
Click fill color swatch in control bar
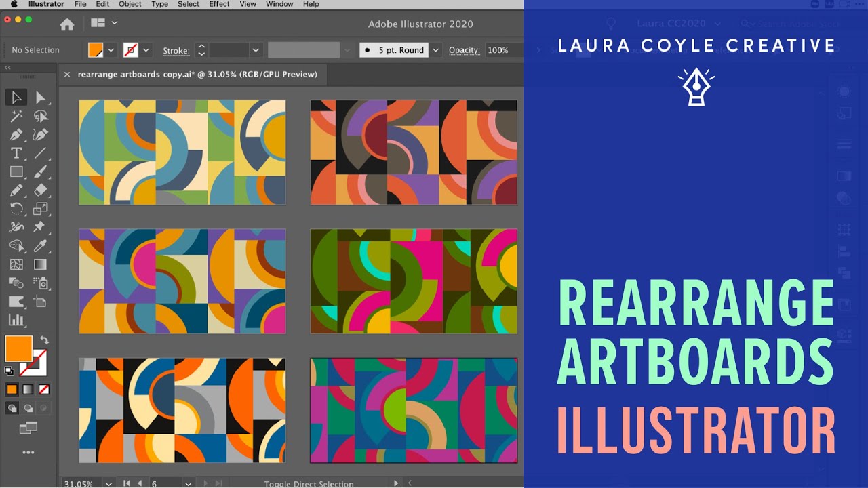click(96, 50)
